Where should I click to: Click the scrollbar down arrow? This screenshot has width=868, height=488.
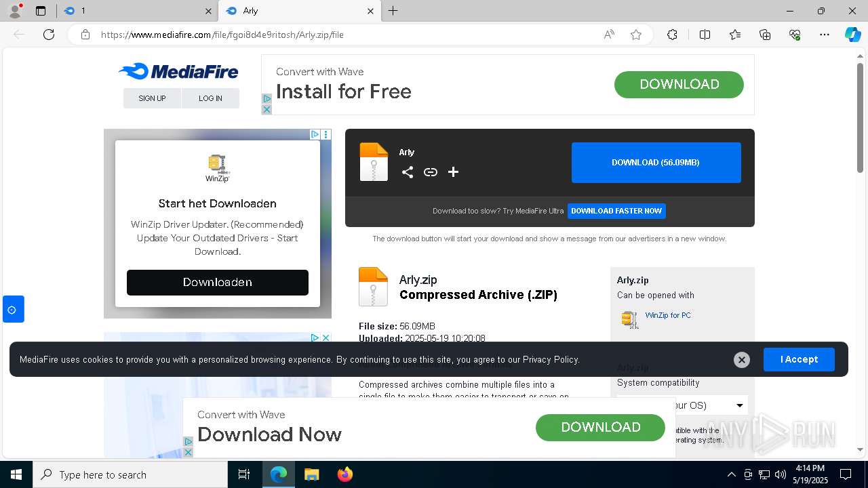(860, 449)
